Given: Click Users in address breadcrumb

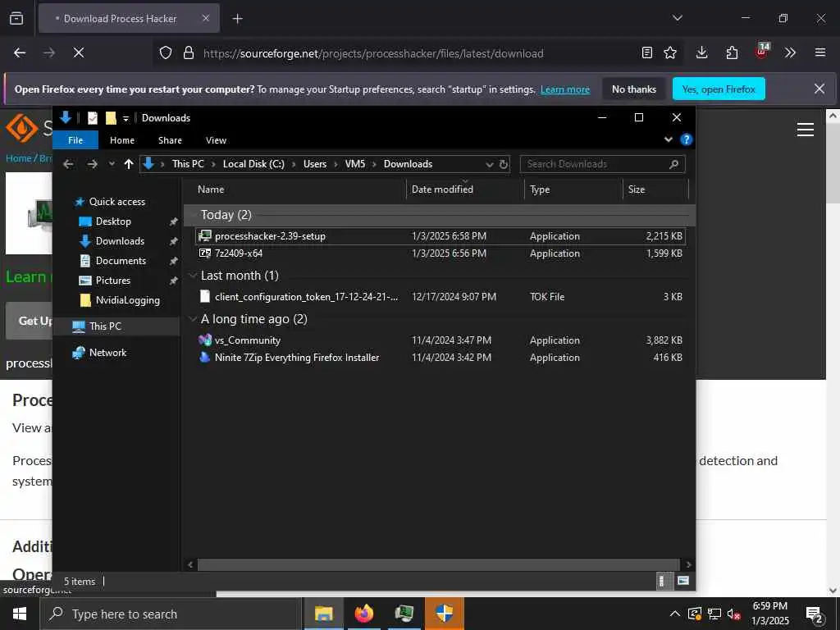Looking at the screenshot, I should click(x=314, y=164).
